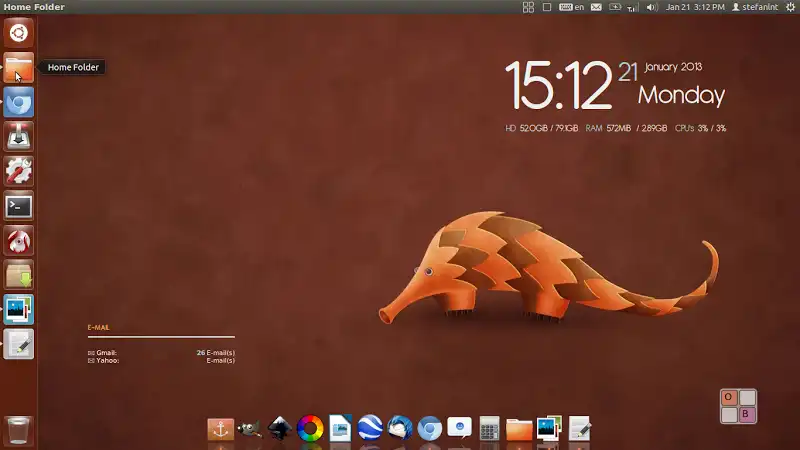The height and width of the screenshot is (450, 800).
Task: Open the color wheel app in dock
Action: pos(310,428)
